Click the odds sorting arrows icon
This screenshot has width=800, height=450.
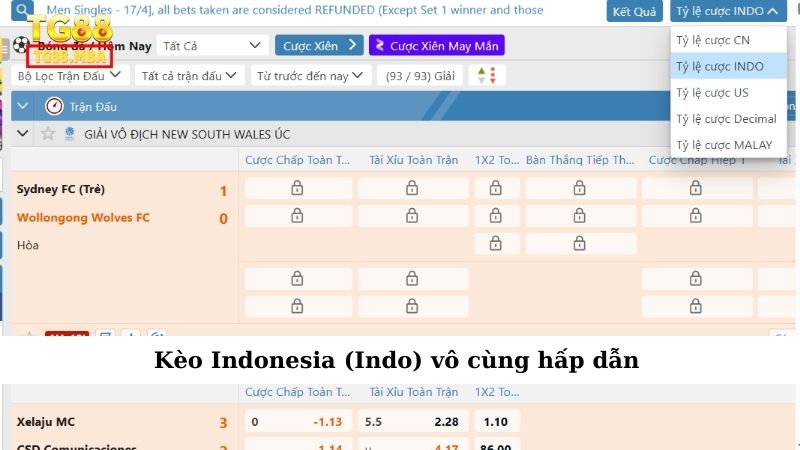click(x=487, y=76)
